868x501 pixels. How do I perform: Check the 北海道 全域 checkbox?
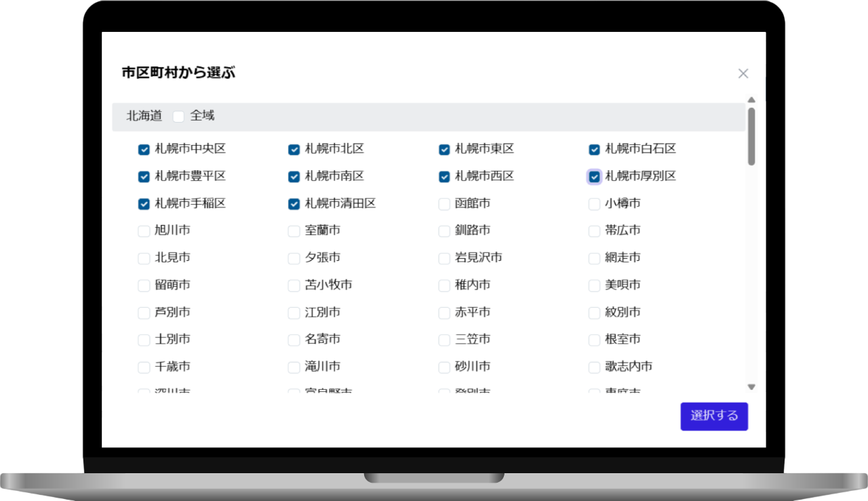(178, 117)
